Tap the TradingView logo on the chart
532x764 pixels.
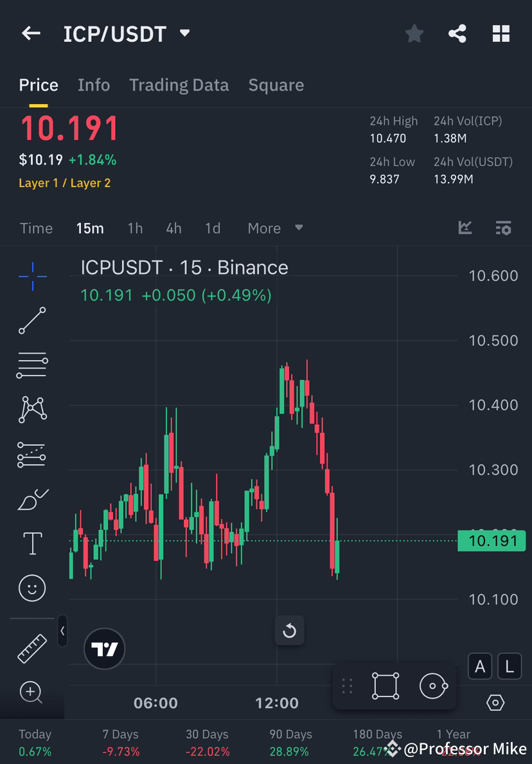pyautogui.click(x=104, y=649)
